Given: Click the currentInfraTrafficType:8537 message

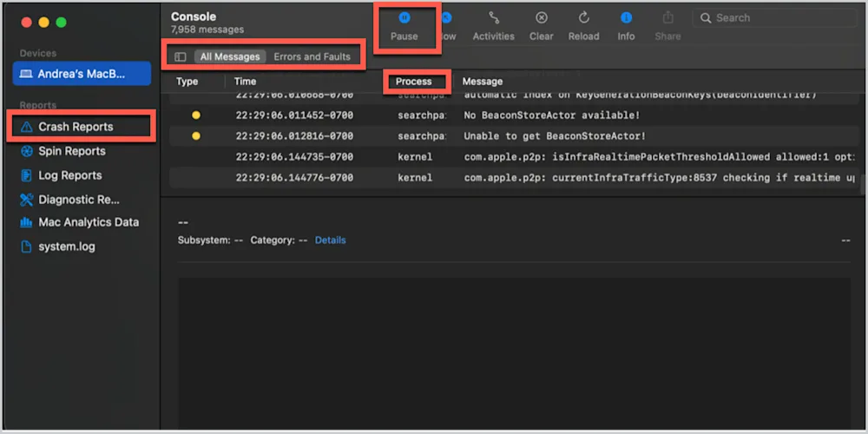Looking at the screenshot, I should [660, 178].
